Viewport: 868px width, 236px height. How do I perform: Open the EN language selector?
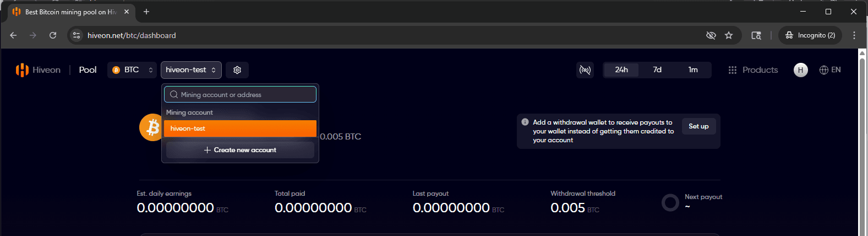coord(830,70)
